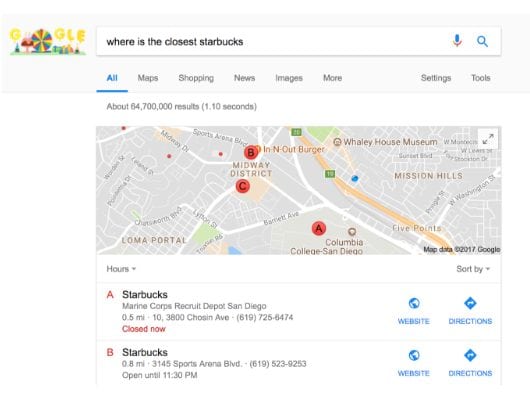Switch to the Maps tab
This screenshot has height=414, width=530.
point(148,78)
